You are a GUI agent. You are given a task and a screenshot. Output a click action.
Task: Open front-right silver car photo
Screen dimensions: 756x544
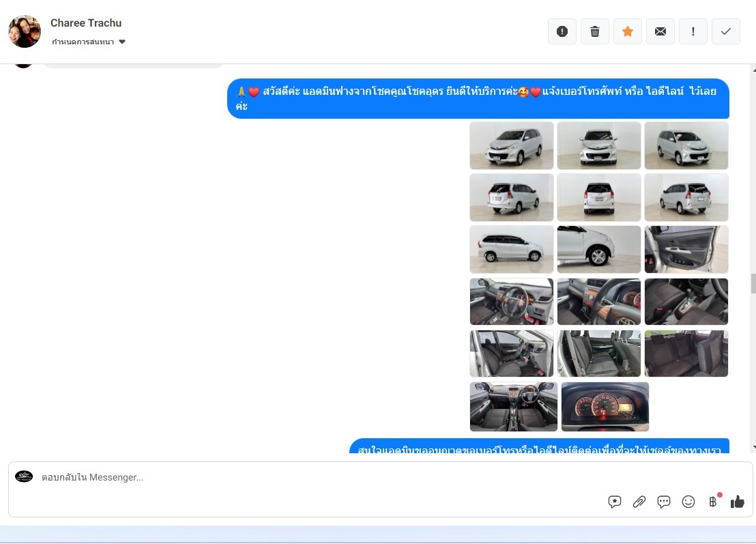(686, 145)
